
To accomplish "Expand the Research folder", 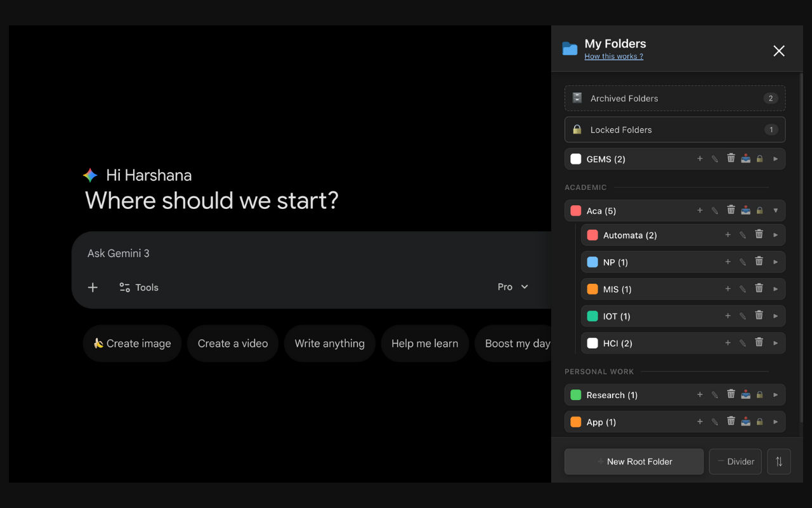I will point(775,395).
